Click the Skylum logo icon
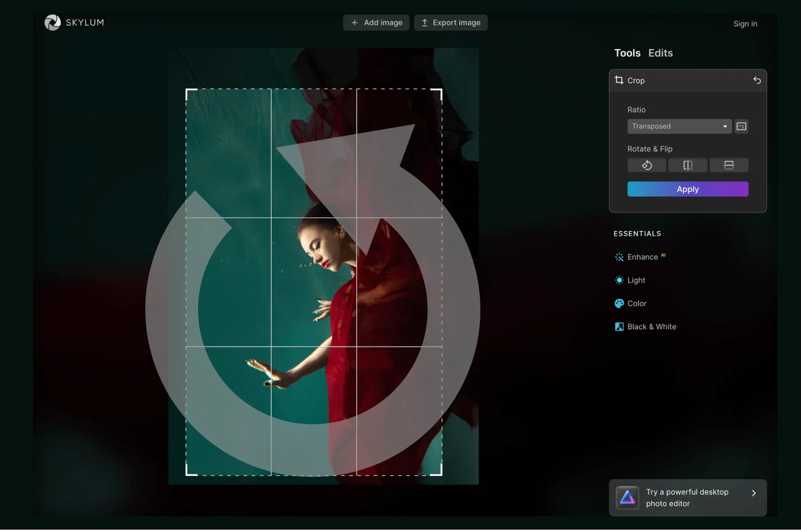 52,23
